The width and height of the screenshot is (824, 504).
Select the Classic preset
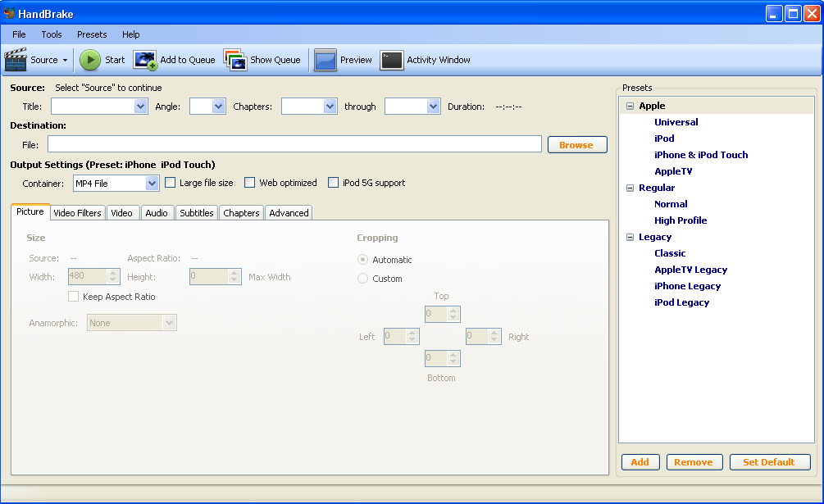(x=670, y=253)
